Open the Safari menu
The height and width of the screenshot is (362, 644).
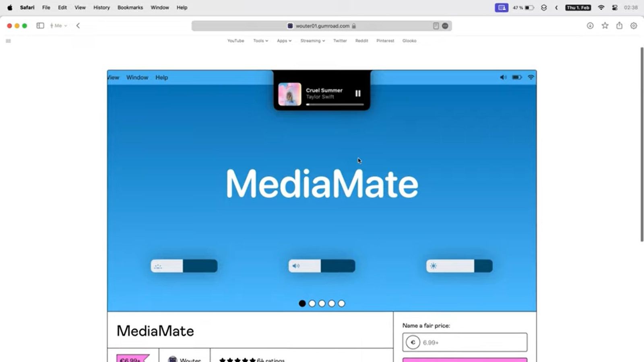tap(27, 8)
